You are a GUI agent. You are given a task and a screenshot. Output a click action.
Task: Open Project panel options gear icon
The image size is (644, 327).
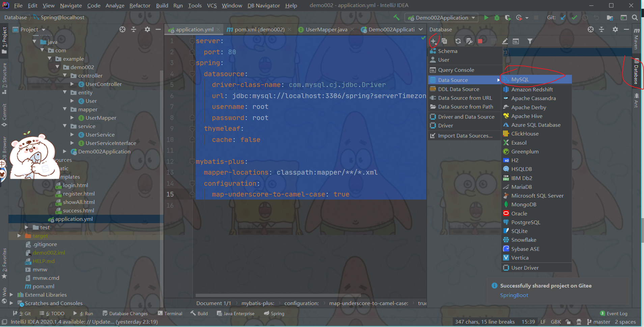click(147, 29)
